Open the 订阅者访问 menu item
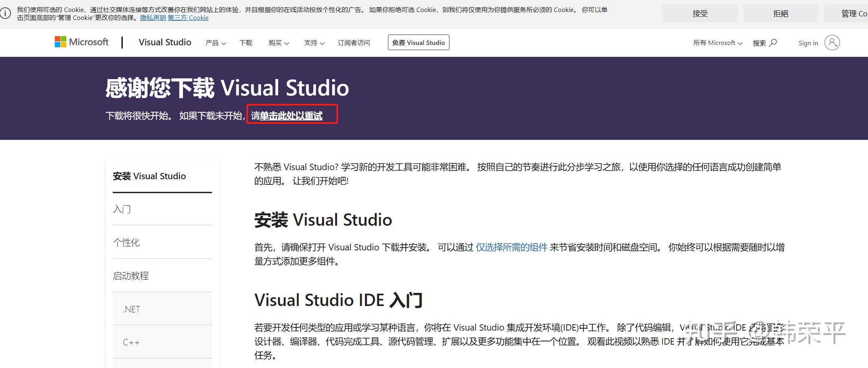 tap(354, 43)
